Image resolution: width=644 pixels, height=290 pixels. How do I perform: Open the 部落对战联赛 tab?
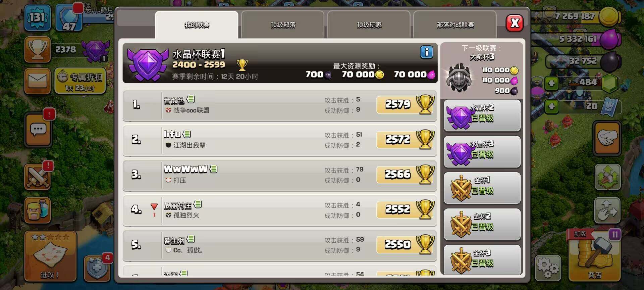pos(455,25)
